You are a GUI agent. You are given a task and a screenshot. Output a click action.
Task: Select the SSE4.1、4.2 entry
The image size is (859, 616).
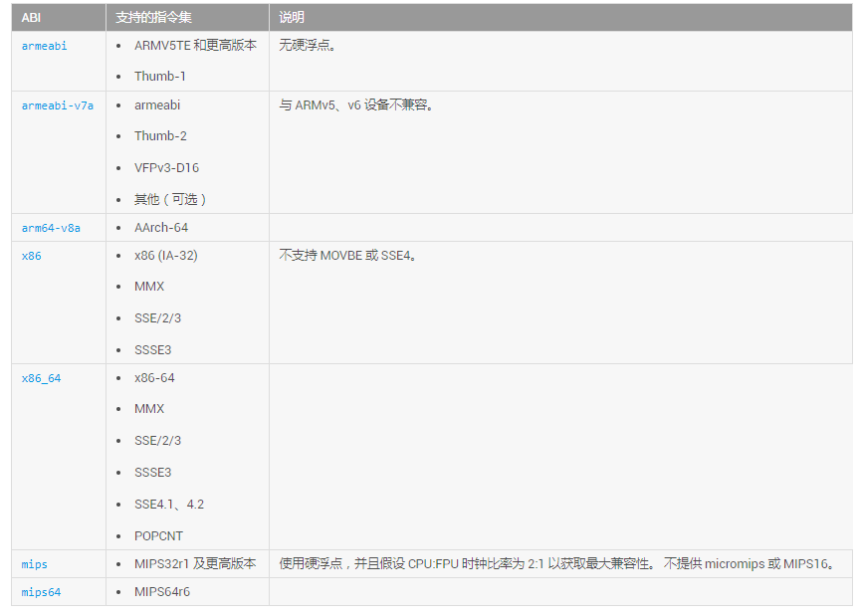tap(169, 505)
